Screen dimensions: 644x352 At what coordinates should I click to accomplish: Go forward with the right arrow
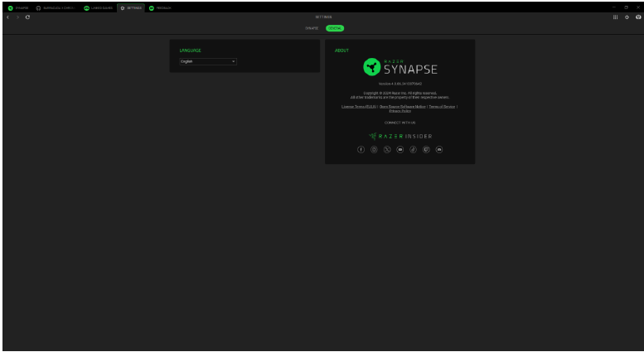tap(17, 17)
